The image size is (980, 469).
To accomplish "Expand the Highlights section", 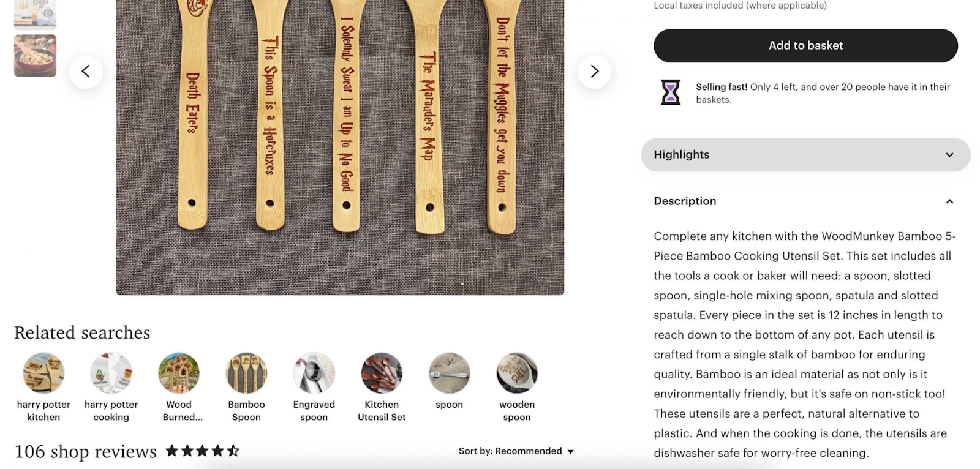I will [805, 155].
